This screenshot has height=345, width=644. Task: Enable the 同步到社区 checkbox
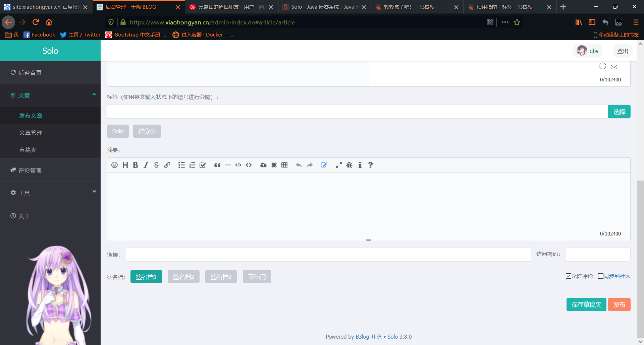(601, 276)
